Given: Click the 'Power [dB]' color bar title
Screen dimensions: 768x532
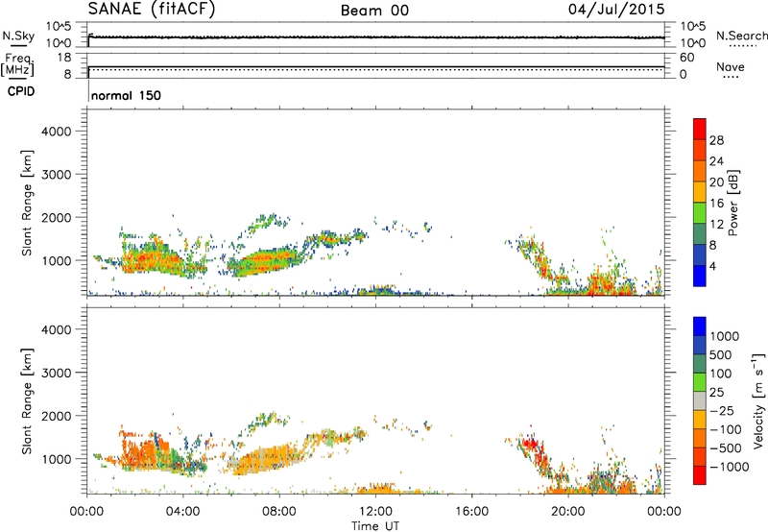Looking at the screenshot, I should click(x=733, y=203).
